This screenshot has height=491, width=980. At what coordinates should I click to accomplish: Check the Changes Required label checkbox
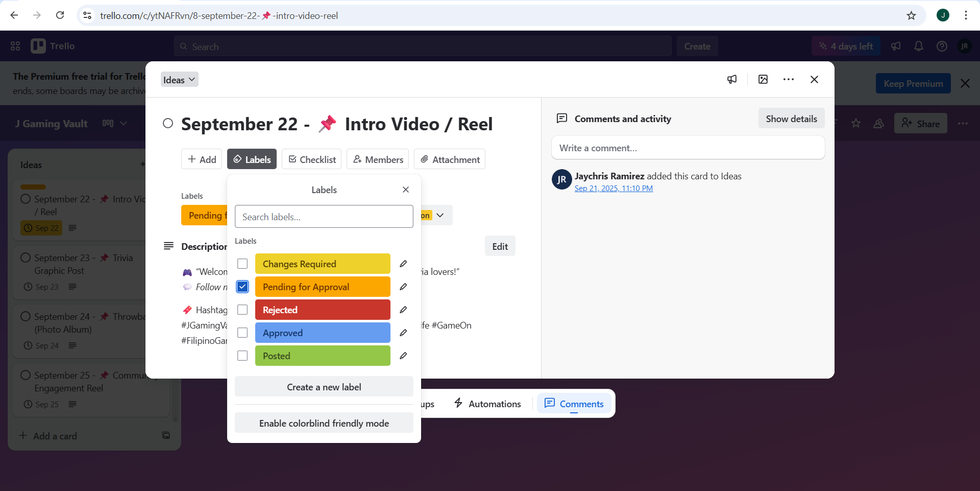point(242,264)
